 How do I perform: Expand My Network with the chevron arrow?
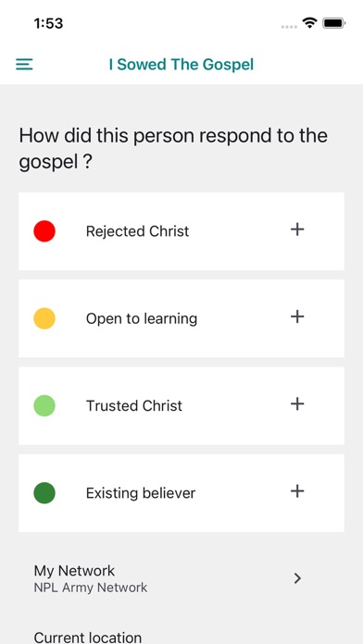tap(297, 578)
